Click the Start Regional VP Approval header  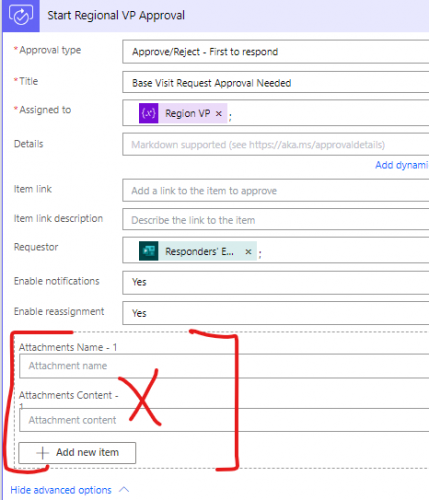[x=116, y=15]
